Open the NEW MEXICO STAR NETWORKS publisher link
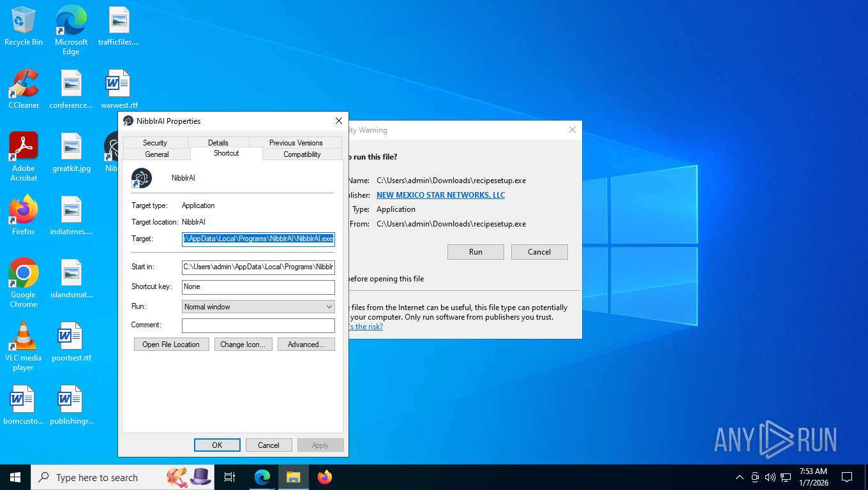The height and width of the screenshot is (490, 868). coord(440,195)
